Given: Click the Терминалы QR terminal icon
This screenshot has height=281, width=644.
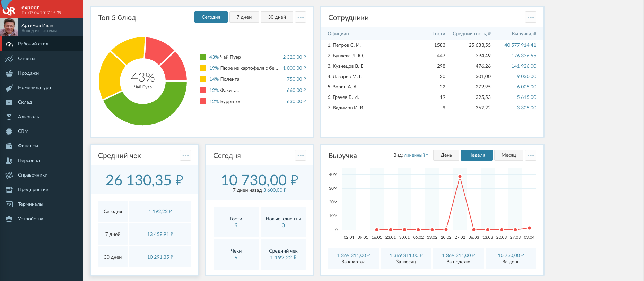Looking at the screenshot, I should 9,204.
